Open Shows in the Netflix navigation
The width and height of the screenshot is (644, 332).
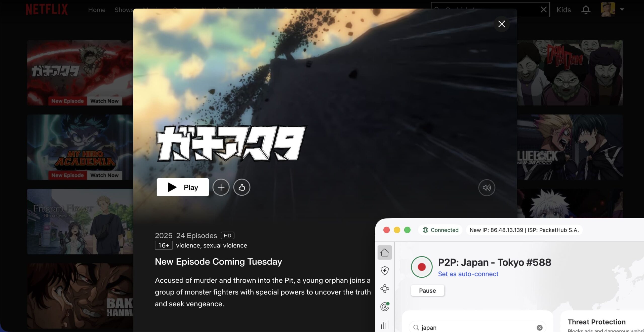[124, 10]
